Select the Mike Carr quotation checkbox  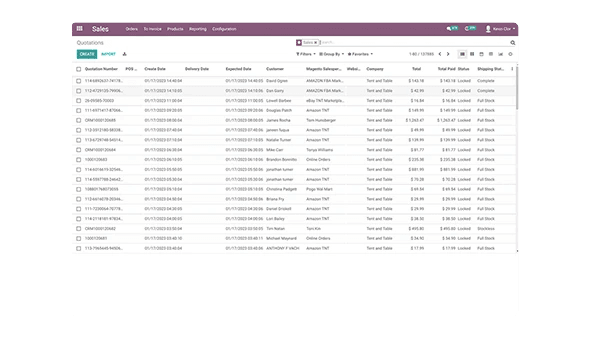[78, 150]
